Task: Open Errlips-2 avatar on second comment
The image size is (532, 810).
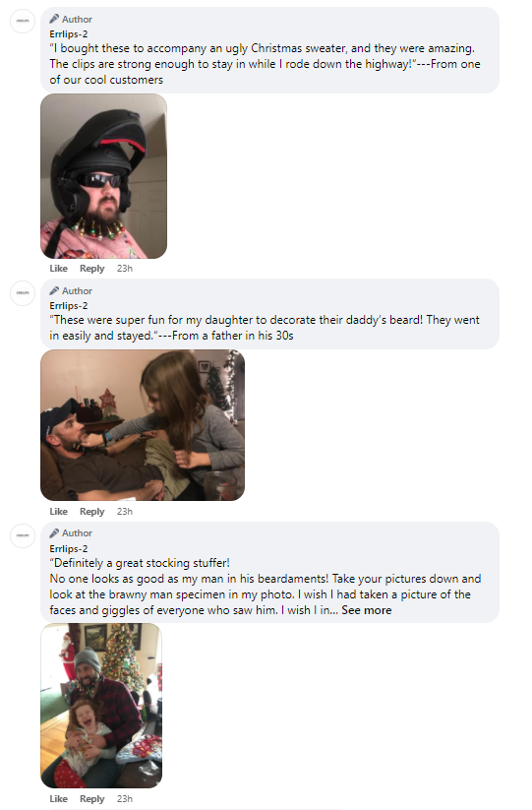Action: pos(23,293)
